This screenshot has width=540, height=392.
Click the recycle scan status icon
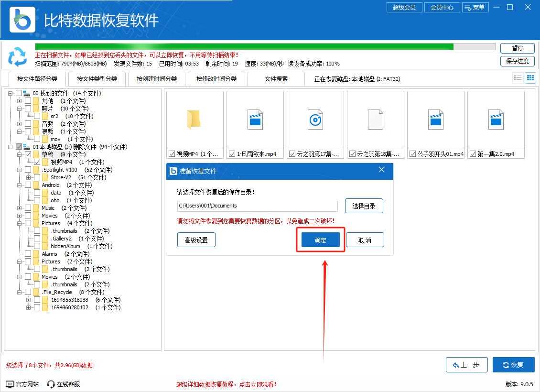(18, 56)
